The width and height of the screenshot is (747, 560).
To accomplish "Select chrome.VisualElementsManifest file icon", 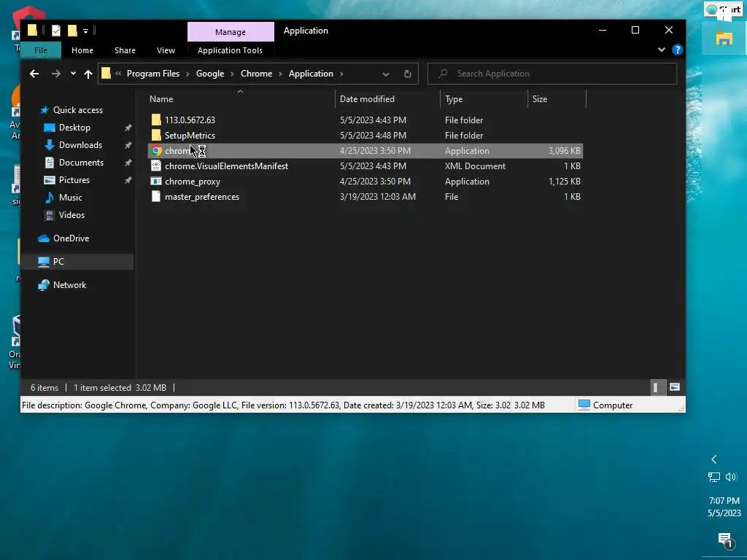I will click(156, 166).
